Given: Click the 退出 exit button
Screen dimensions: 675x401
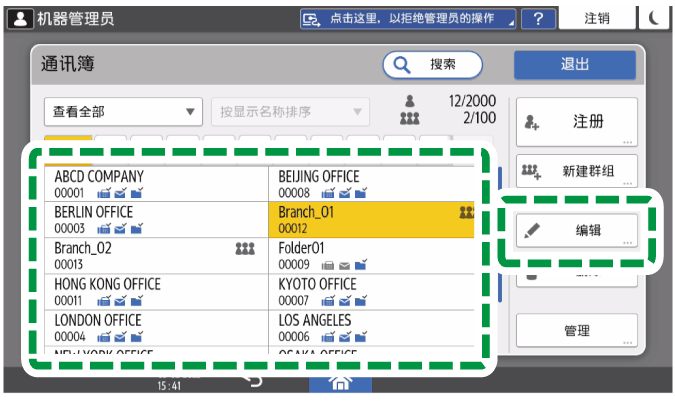Looking at the screenshot, I should pyautogui.click(x=574, y=64).
